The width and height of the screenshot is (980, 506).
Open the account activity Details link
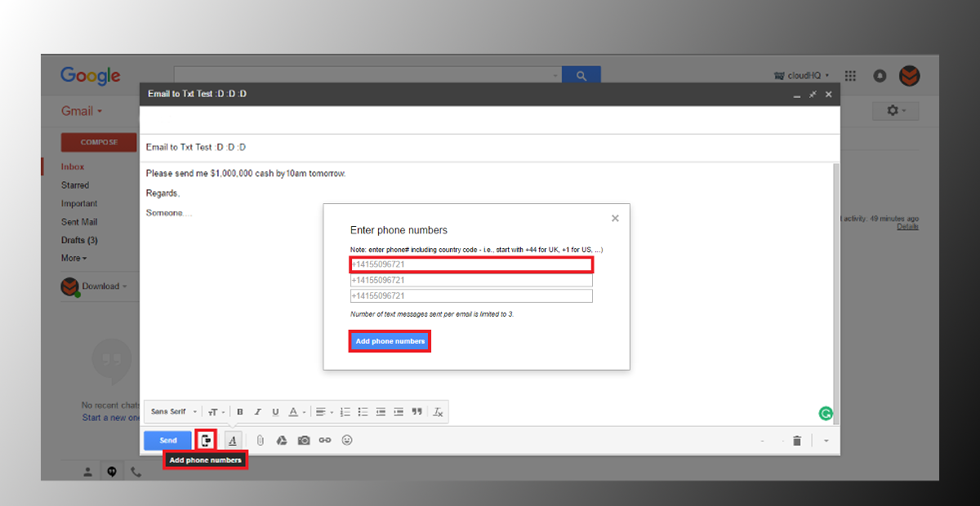coord(907,226)
